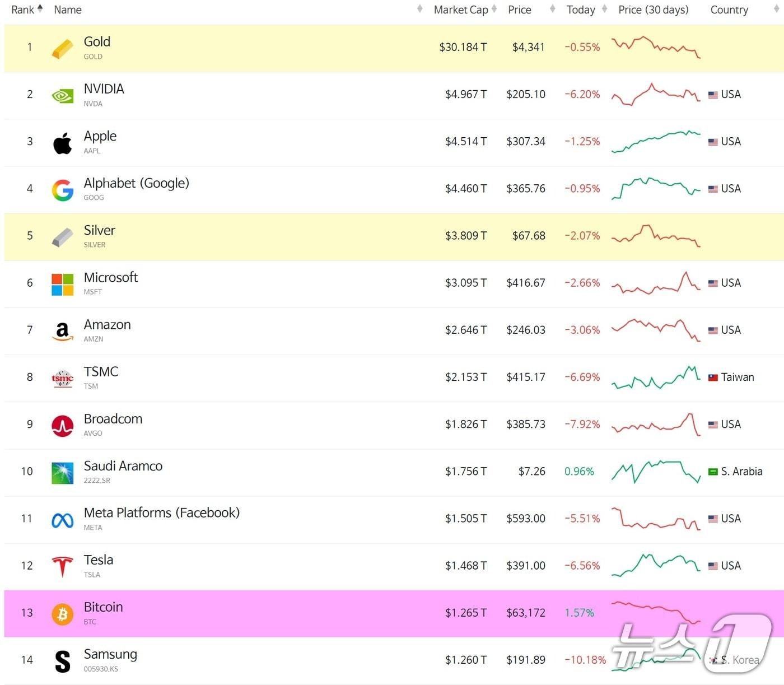Click the Name column header
Image resolution: width=784 pixels, height=685 pixels.
coord(68,10)
